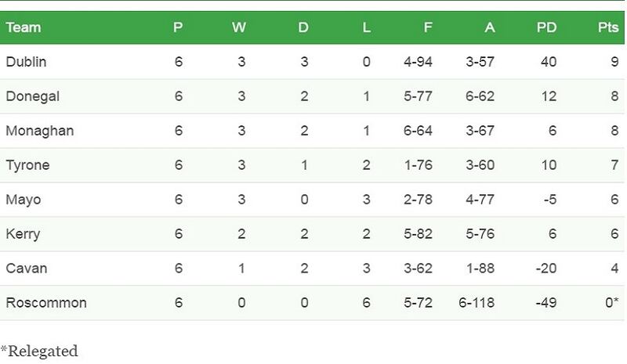Click the Pts column header
The width and height of the screenshot is (627, 364).
(607, 27)
